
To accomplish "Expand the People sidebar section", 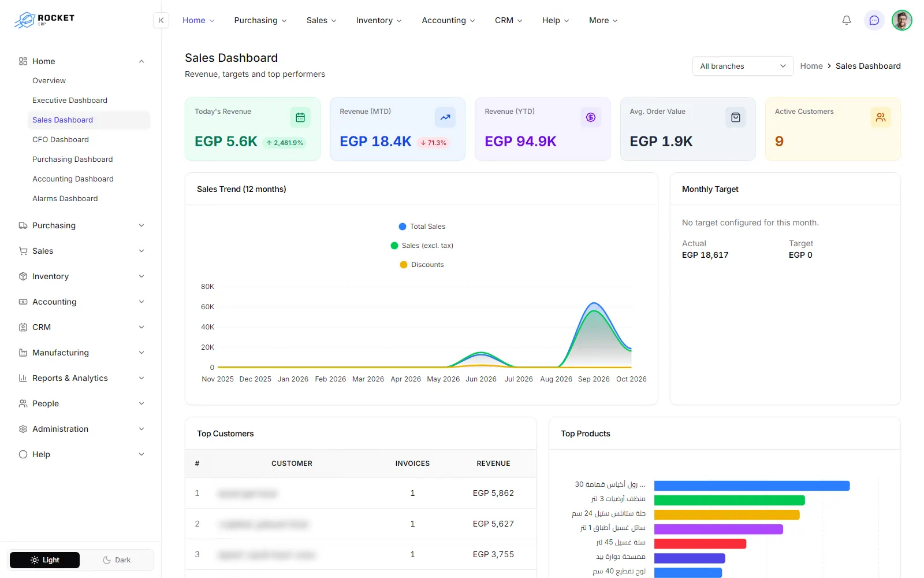I will point(81,403).
